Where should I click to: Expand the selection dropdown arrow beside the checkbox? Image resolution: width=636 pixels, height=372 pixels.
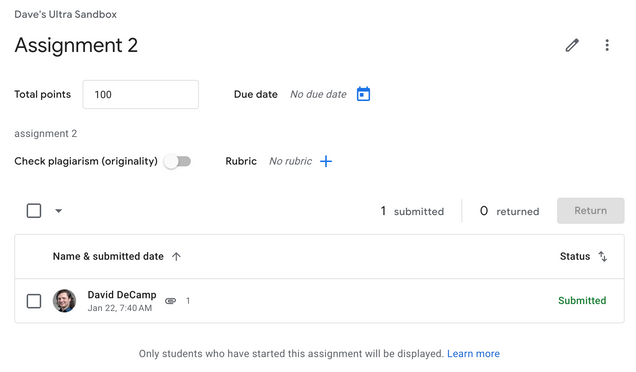[58, 211]
